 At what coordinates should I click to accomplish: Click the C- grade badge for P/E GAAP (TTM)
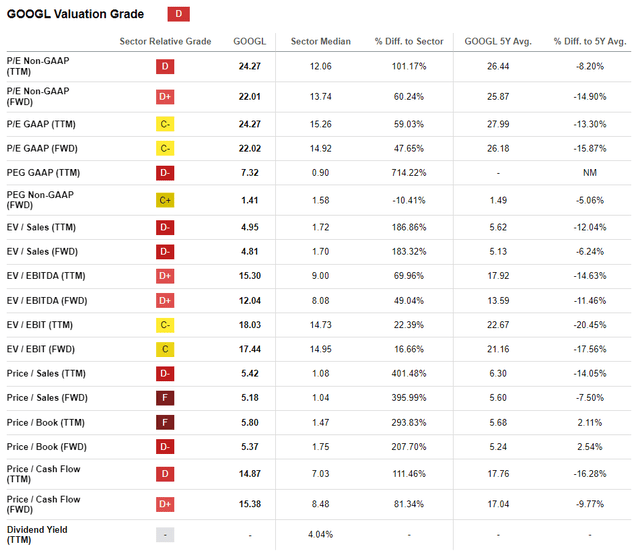coord(165,123)
